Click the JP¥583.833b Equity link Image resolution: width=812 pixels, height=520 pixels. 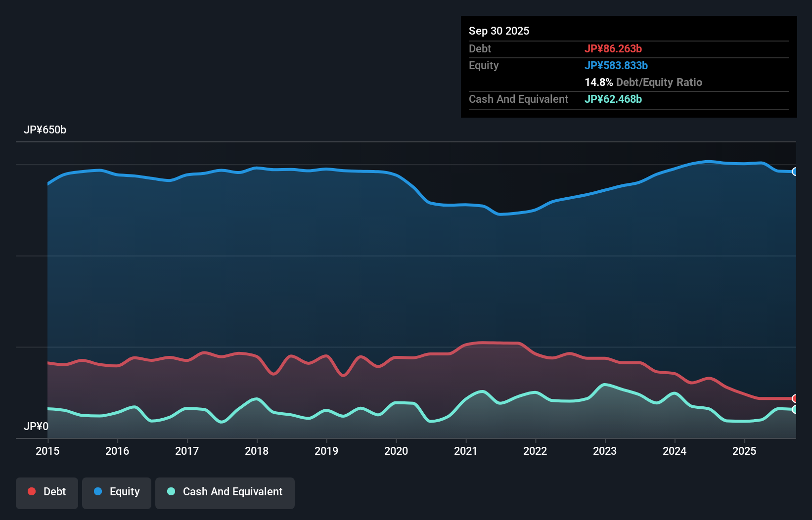coord(616,65)
